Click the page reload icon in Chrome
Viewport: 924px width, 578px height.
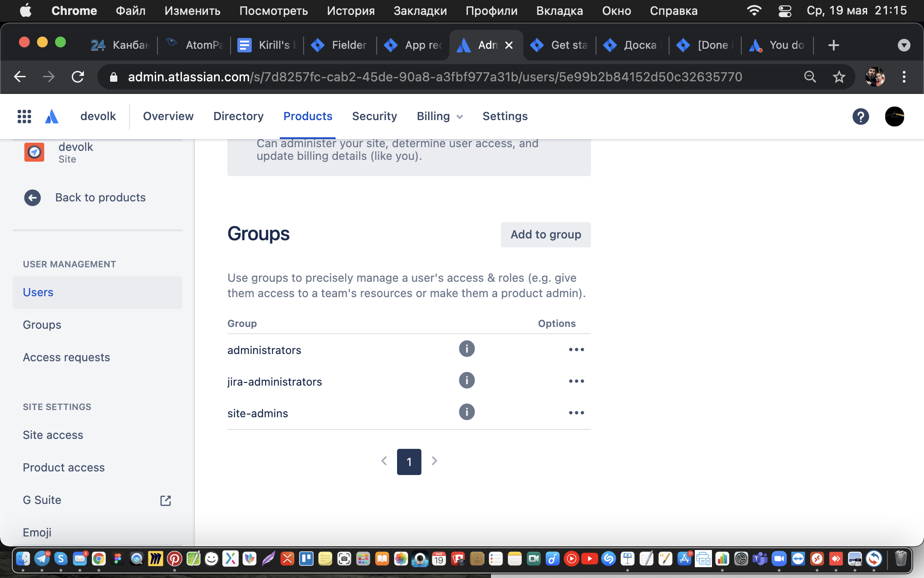pyautogui.click(x=79, y=77)
